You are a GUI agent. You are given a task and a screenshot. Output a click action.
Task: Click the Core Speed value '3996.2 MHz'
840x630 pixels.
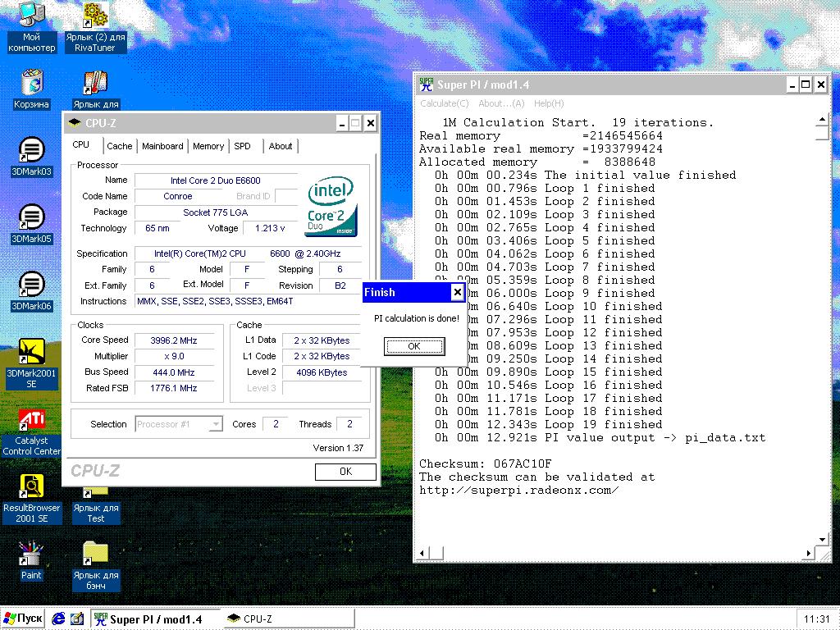coord(174,340)
